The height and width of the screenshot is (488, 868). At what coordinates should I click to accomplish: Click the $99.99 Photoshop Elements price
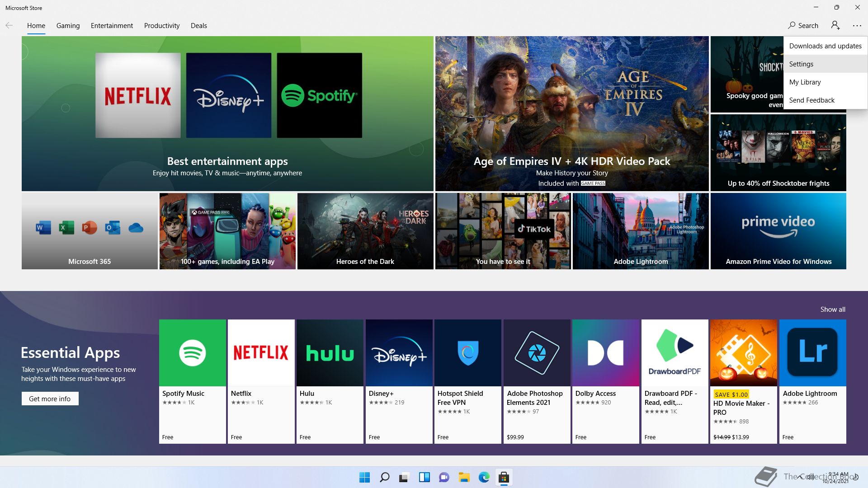tap(515, 437)
